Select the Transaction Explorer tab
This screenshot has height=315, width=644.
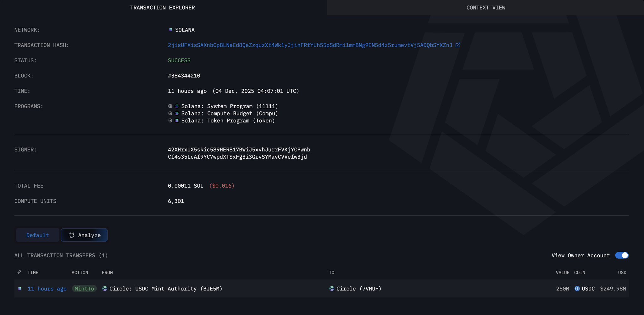click(163, 8)
